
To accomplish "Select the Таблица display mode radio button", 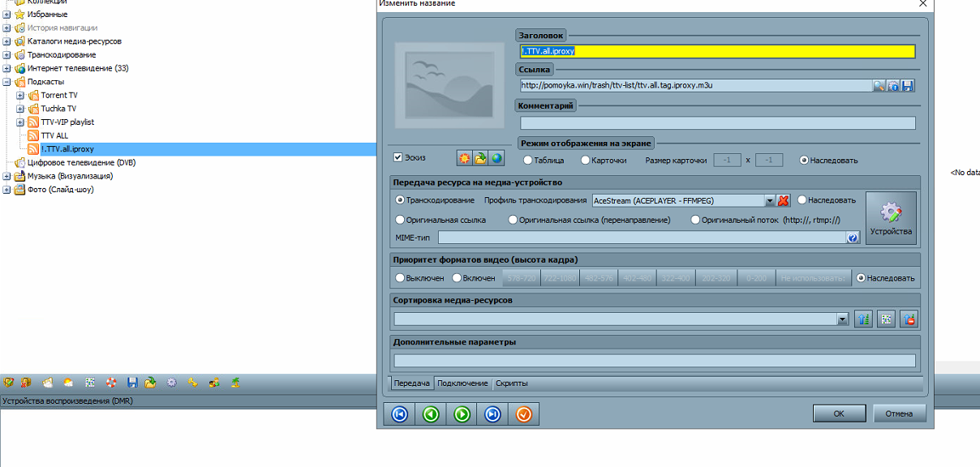I will coord(528,161).
